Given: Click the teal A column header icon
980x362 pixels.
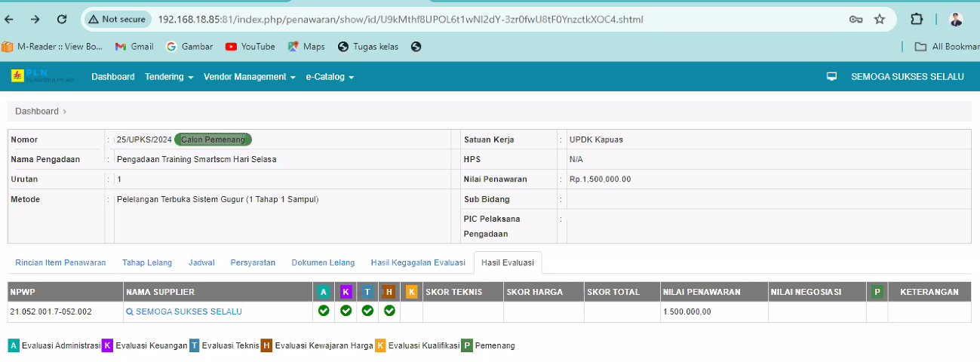Looking at the screenshot, I should point(324,292).
